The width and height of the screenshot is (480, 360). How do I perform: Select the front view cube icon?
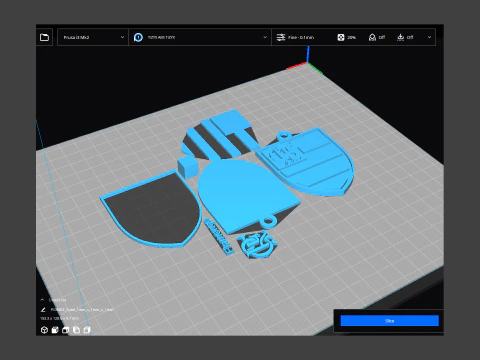55,330
